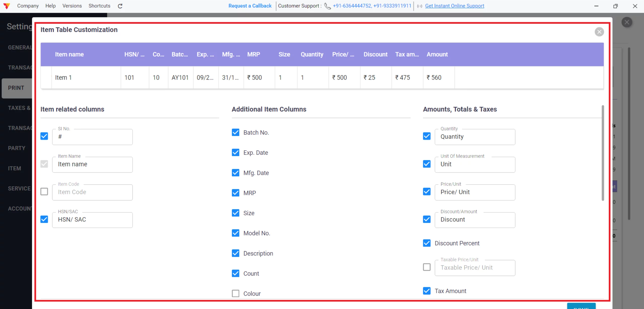Switch to the ITEM settings tab

coord(14,168)
